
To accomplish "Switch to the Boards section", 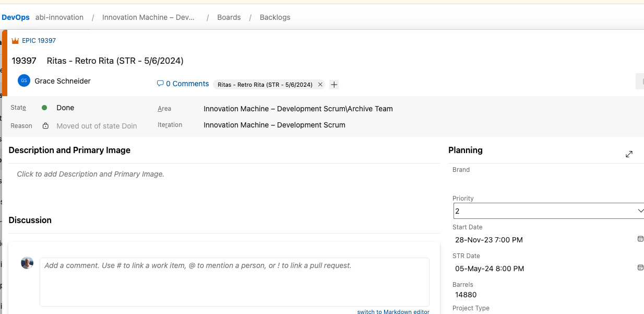I will coord(229,17).
